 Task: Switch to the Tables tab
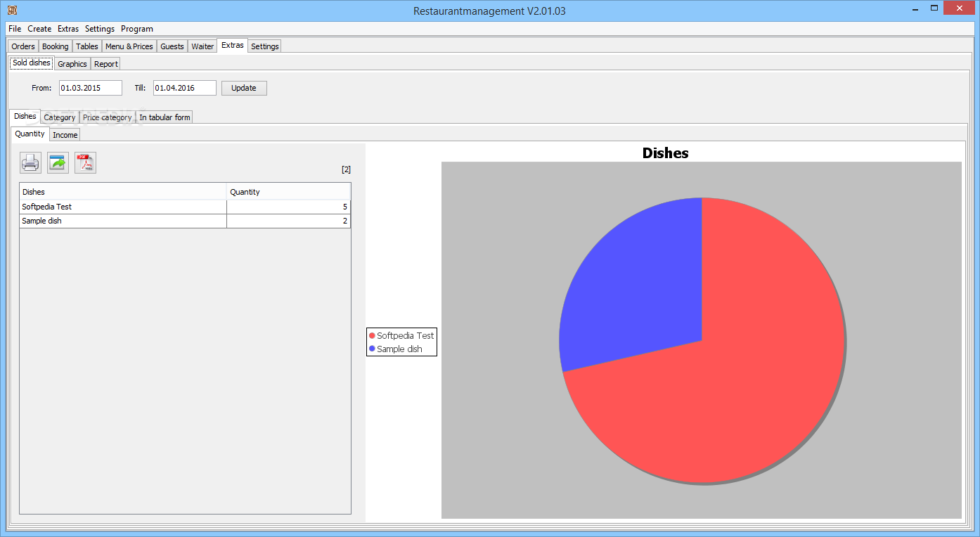[x=87, y=46]
